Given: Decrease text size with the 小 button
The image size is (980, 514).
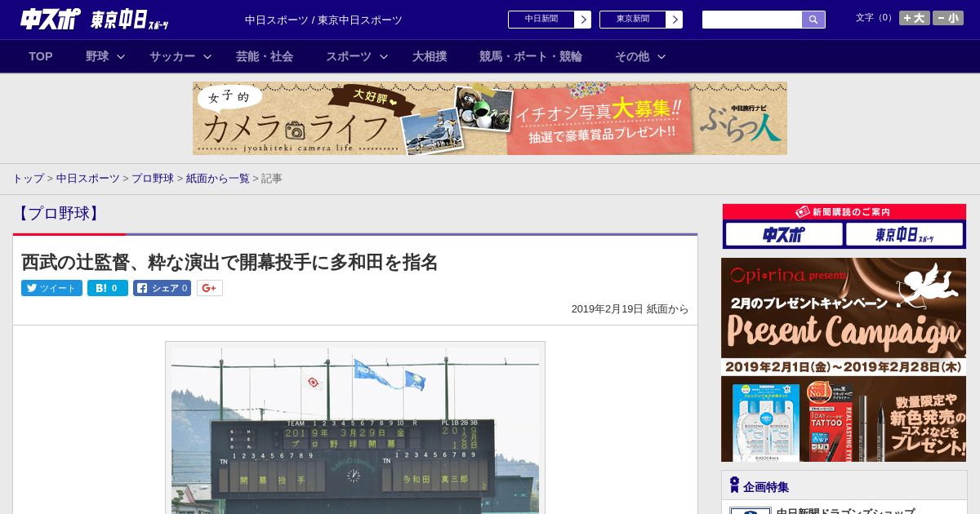Looking at the screenshot, I should (x=948, y=18).
